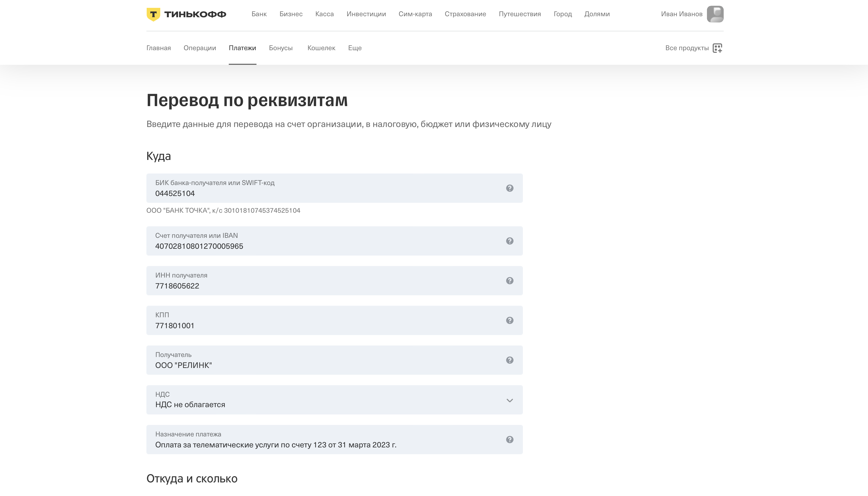
Task: Open the Еще menu in navigation
Action: pyautogui.click(x=355, y=48)
